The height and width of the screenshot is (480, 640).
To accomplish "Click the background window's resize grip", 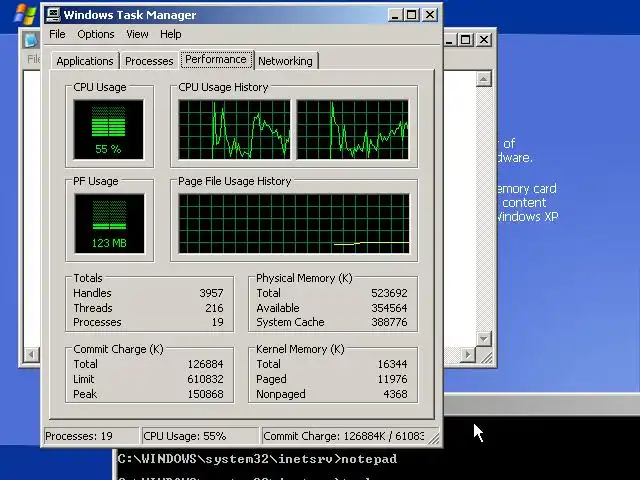I will 485,356.
